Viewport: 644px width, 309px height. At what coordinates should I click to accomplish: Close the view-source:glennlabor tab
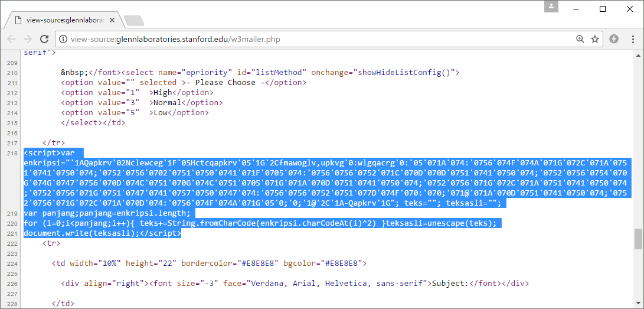(x=113, y=19)
